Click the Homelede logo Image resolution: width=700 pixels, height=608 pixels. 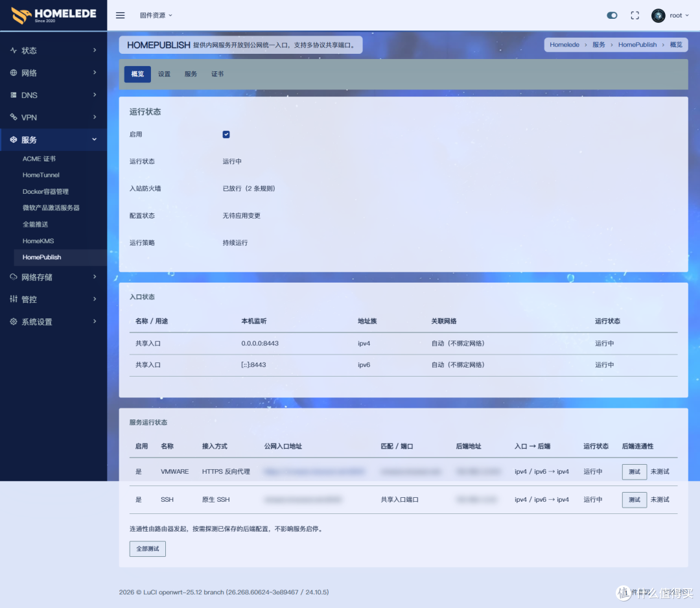click(x=54, y=15)
